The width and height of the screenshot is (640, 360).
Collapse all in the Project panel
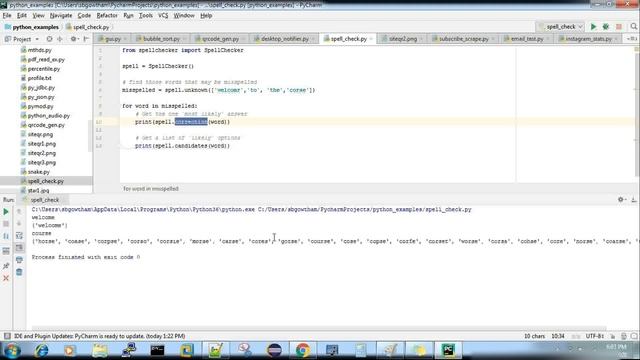60,39
